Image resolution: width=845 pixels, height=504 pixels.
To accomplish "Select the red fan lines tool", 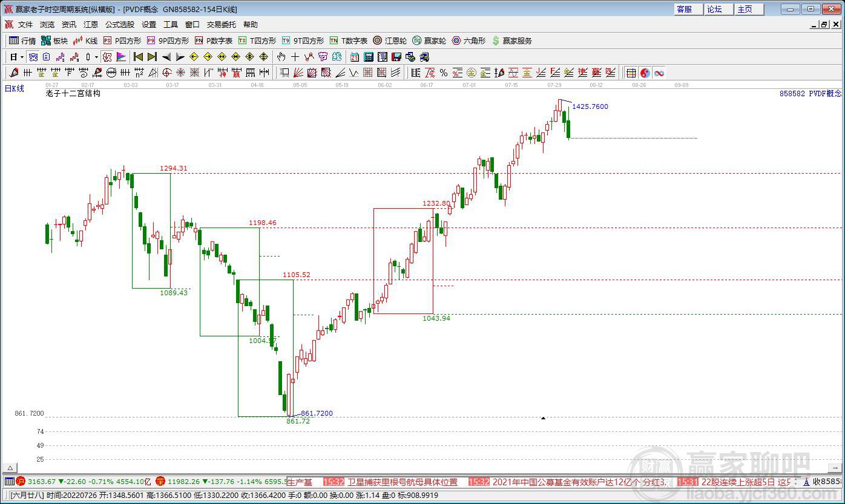I will tap(298, 73).
